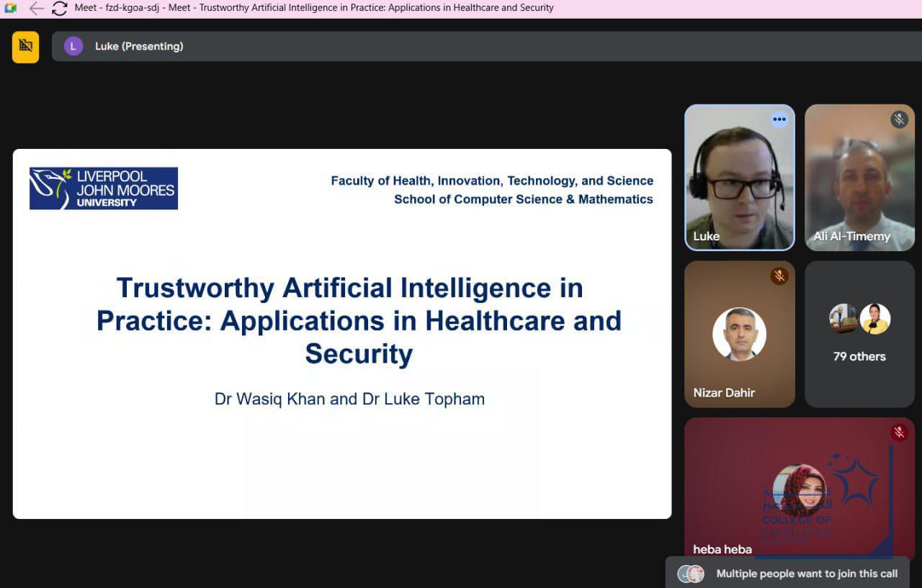Click the muted mic icon on Ali Al-Timemy's tile
This screenshot has height=588, width=922.
(899, 119)
